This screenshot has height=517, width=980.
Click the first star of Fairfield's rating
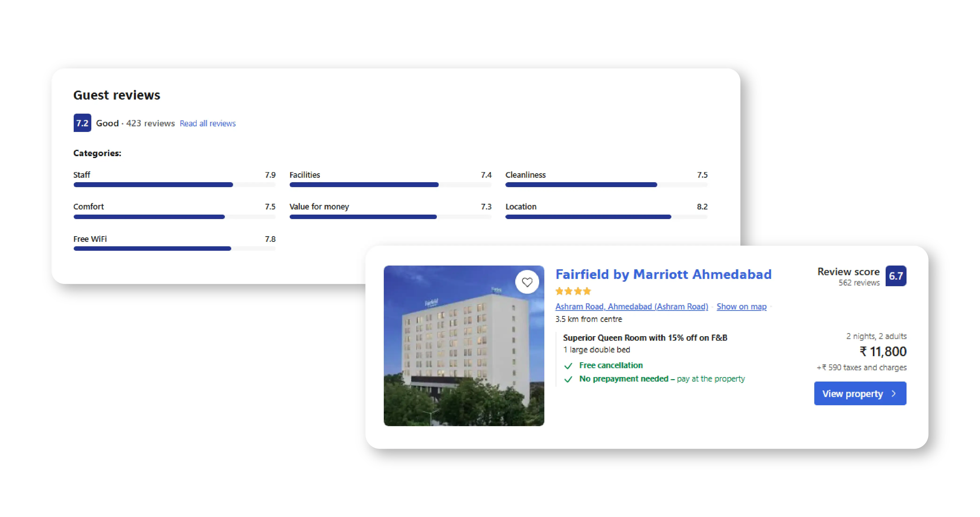pos(560,291)
